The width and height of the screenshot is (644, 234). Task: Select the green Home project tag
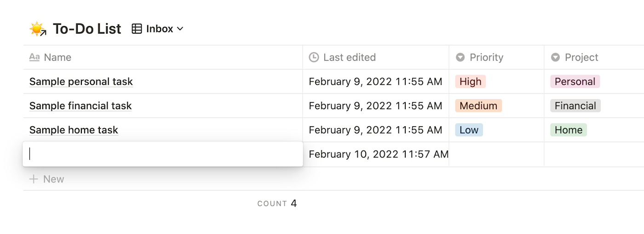pos(568,130)
